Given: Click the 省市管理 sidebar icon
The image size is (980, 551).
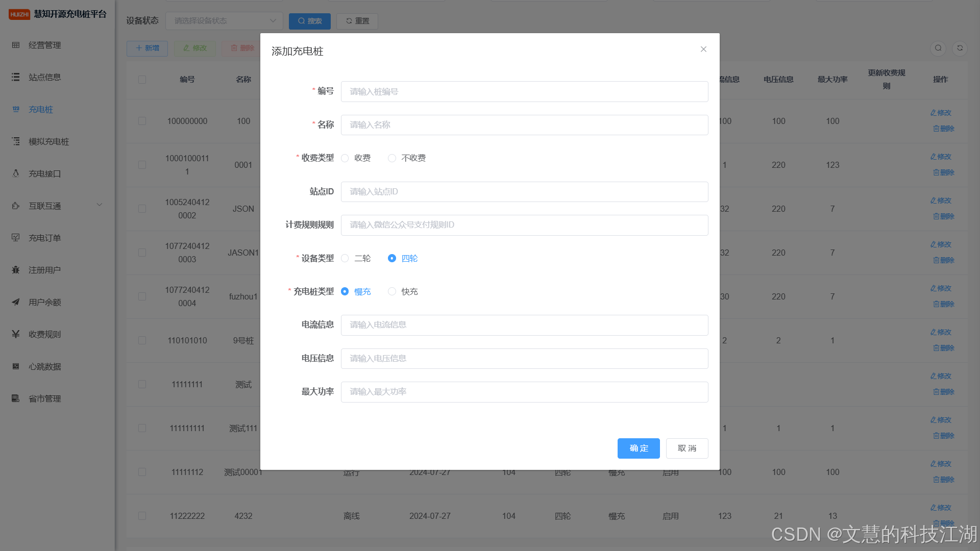Looking at the screenshot, I should pyautogui.click(x=16, y=398).
